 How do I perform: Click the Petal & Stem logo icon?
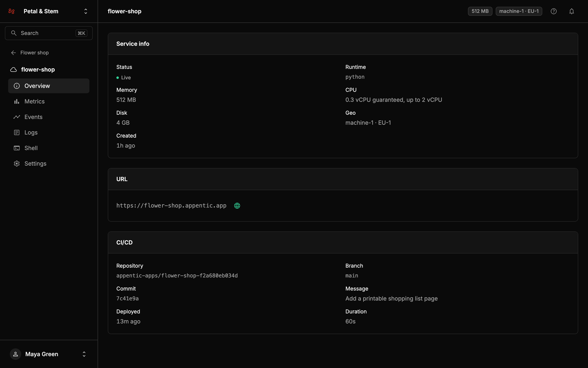[x=11, y=11]
